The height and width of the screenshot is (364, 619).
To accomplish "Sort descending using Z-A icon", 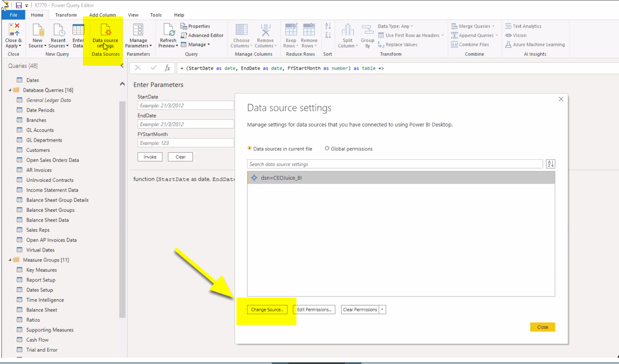I will [328, 35].
